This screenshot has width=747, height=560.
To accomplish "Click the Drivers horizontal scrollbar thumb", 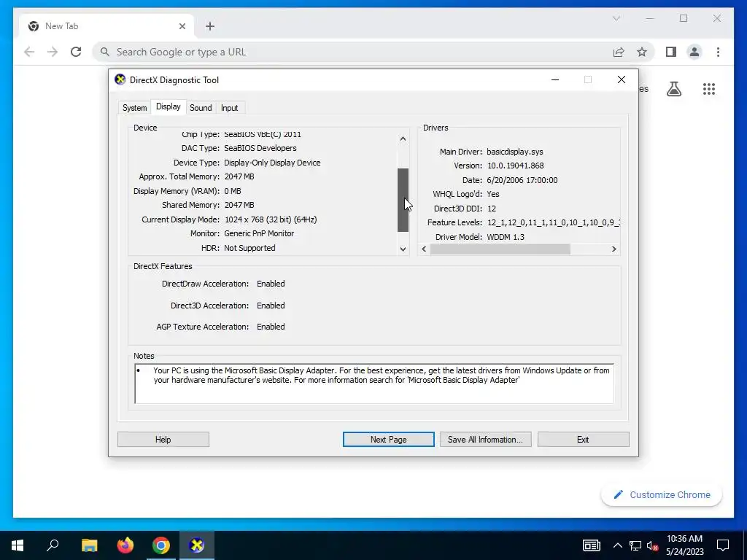I will pyautogui.click(x=500, y=249).
